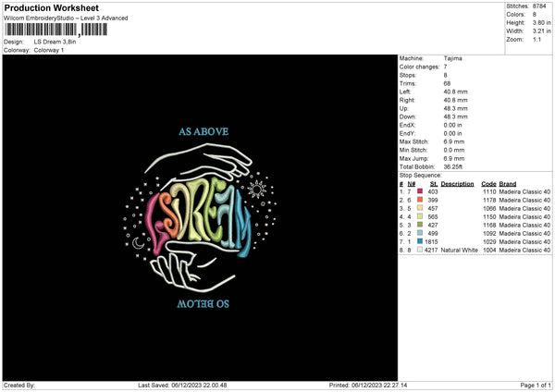Click the 'Production Worksheet' title

pyautogui.click(x=52, y=7)
